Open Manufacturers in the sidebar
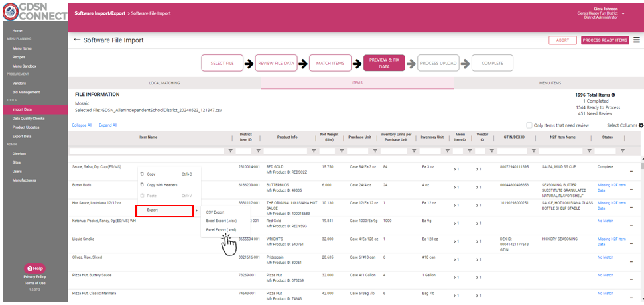The image size is (644, 305). tap(24, 180)
